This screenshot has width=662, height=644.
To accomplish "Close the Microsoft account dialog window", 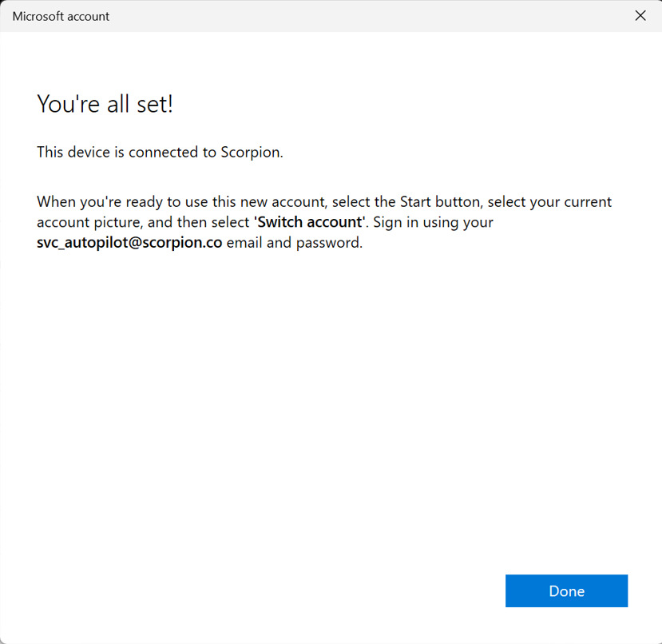I will pyautogui.click(x=640, y=16).
